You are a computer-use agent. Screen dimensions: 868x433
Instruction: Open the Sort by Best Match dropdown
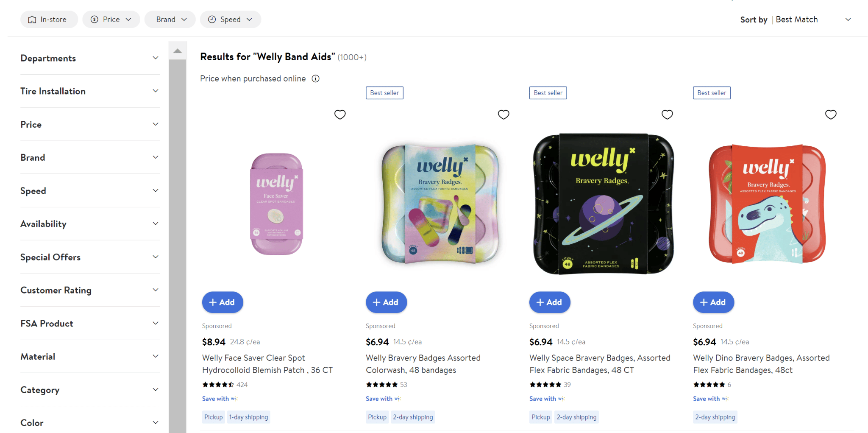(x=796, y=20)
